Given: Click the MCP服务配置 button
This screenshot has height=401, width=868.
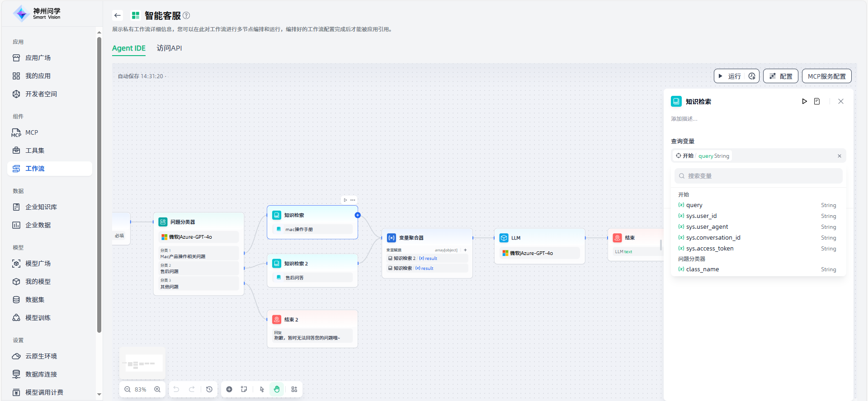Looking at the screenshot, I should pos(826,76).
